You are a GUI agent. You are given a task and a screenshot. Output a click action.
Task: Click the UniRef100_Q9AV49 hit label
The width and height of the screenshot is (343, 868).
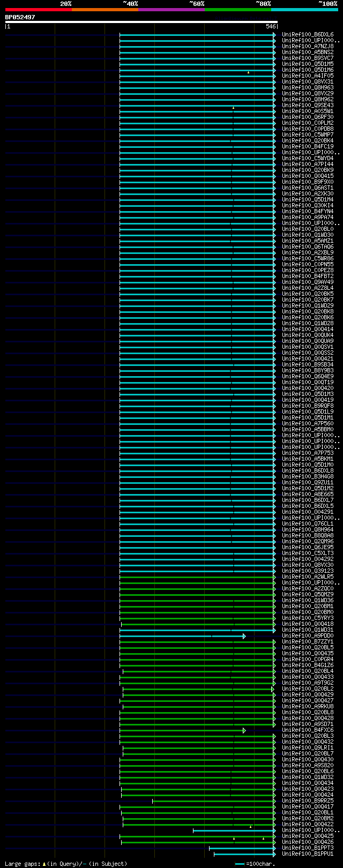[308, 282]
